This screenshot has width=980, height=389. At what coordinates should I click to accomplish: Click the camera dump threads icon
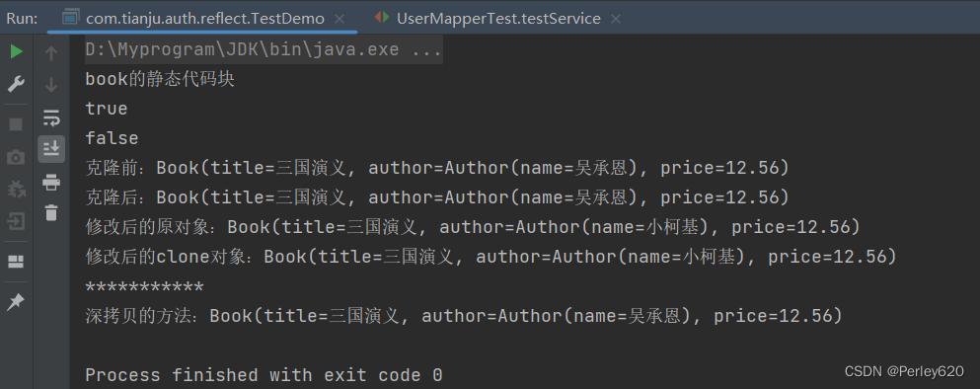point(16,158)
